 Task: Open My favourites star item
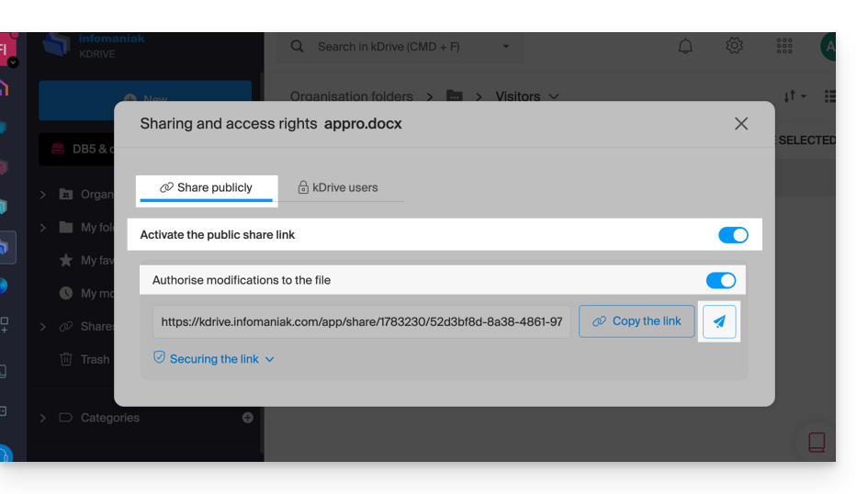[x=66, y=260]
